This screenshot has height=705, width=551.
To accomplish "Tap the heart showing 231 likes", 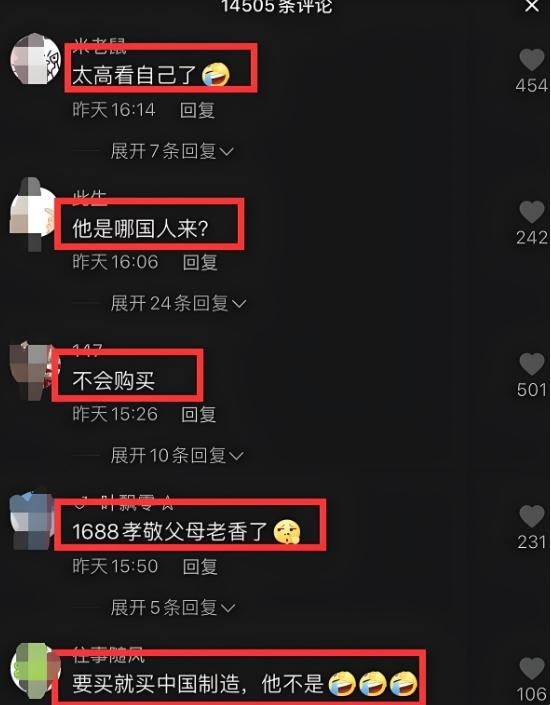I will point(532,516).
